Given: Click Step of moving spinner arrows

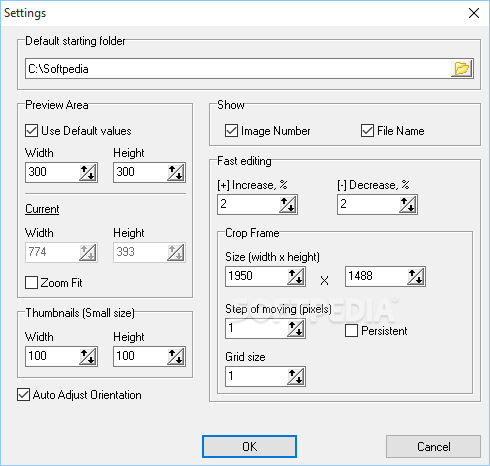Looking at the screenshot, I should 296,328.
